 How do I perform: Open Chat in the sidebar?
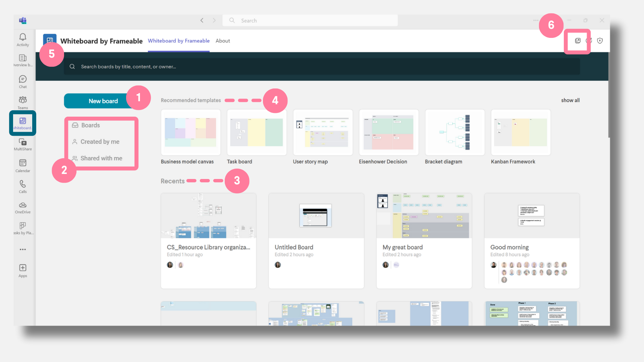(22, 81)
